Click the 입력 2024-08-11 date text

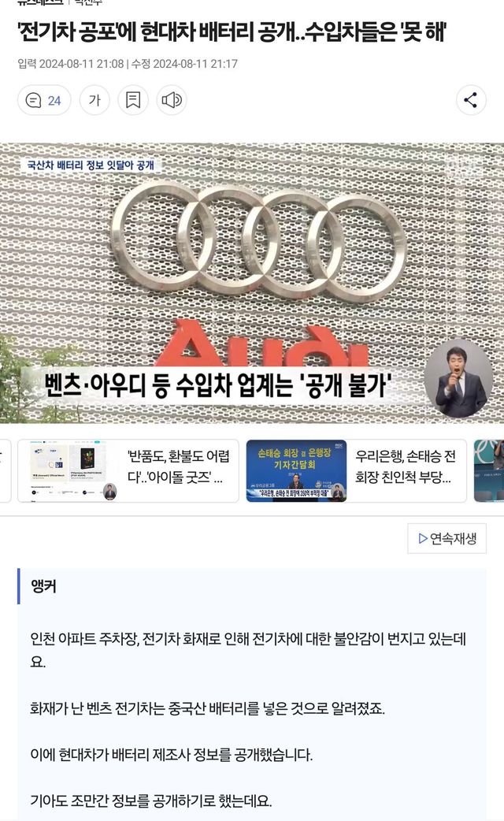point(71,64)
